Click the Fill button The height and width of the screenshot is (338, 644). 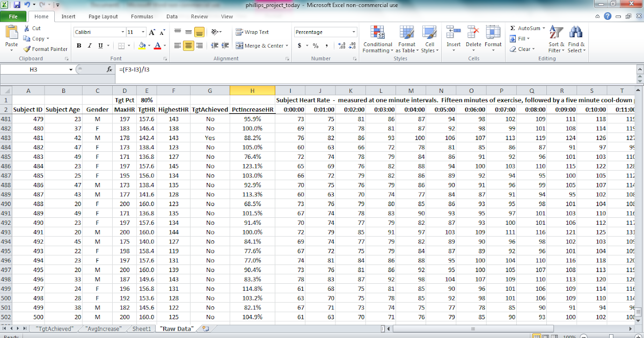(521, 39)
